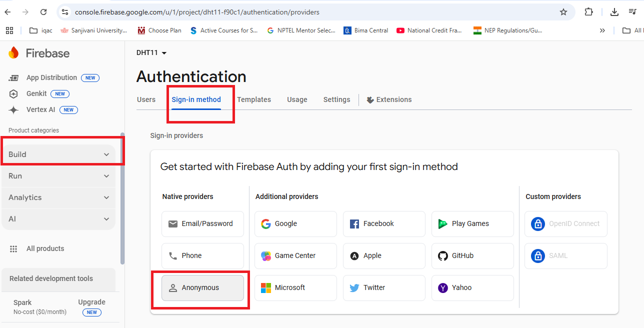Add Play Games sign-in provider
The height and width of the screenshot is (328, 644).
click(x=472, y=224)
